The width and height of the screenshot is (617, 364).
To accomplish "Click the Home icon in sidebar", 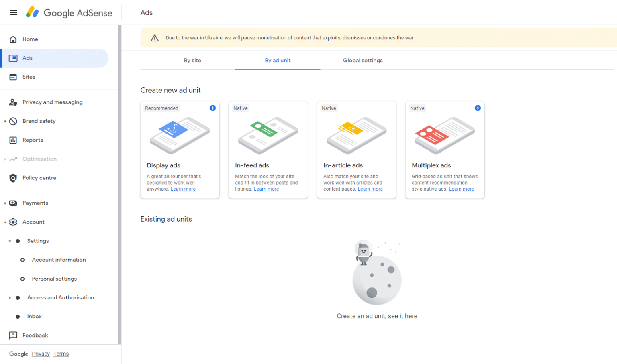I will 13,39.
